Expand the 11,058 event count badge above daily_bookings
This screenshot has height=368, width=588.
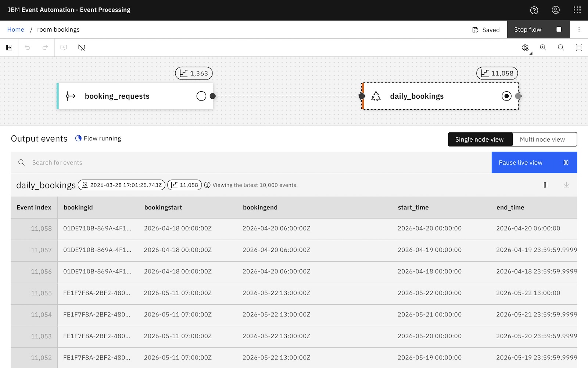[x=497, y=73]
